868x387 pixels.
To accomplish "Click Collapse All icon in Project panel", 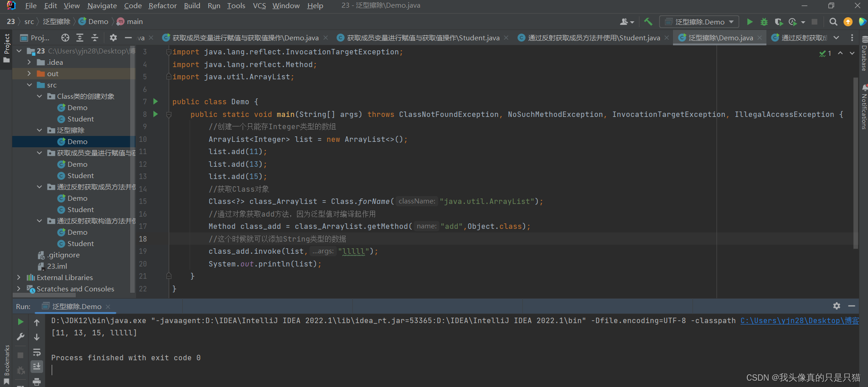I will click(94, 38).
